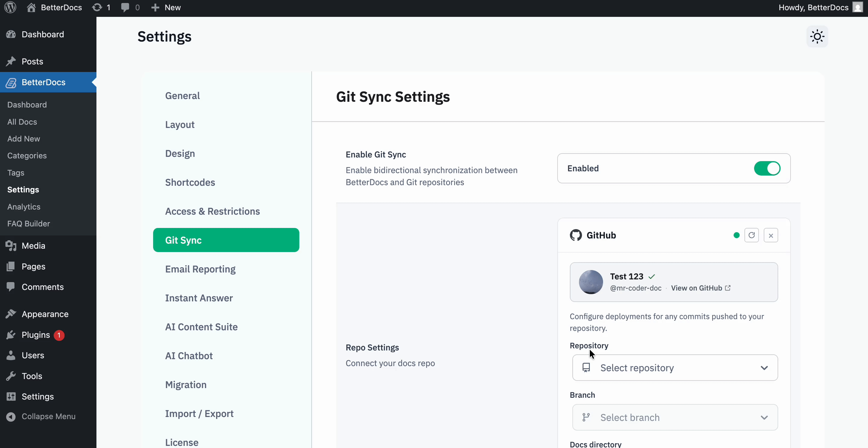Open BetterDocs submenu Dashboard item
The image size is (868, 448).
tap(27, 105)
